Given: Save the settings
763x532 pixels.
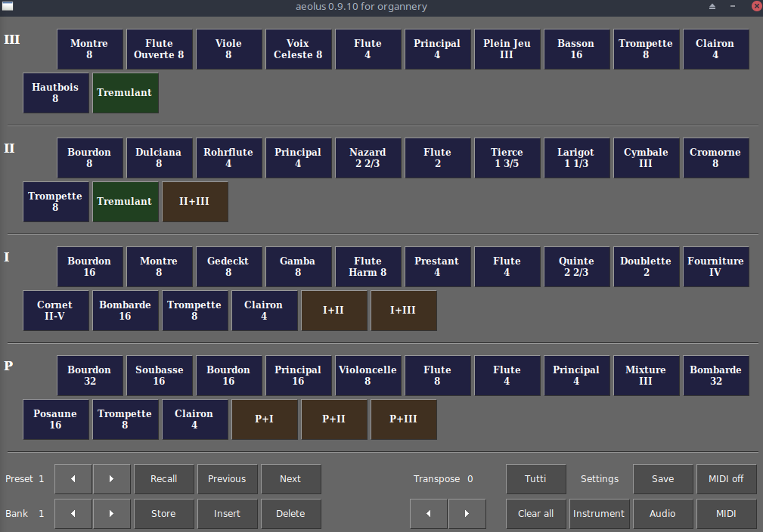Looking at the screenshot, I should tap(662, 479).
